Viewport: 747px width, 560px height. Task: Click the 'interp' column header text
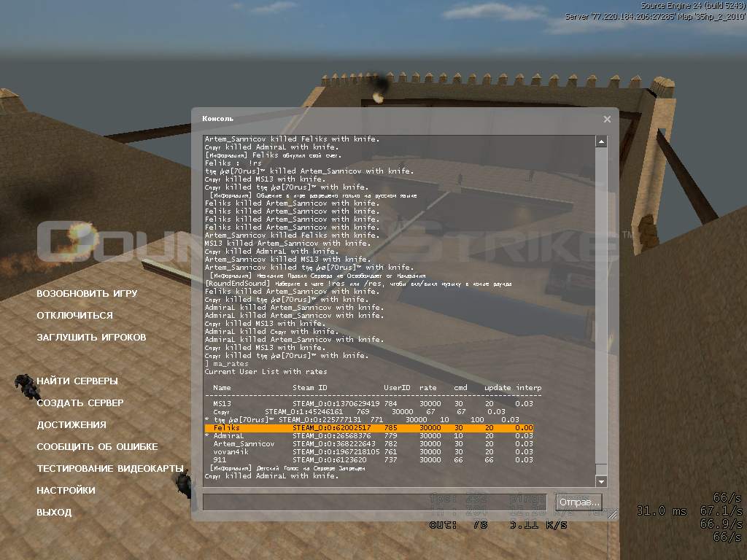click(529, 388)
